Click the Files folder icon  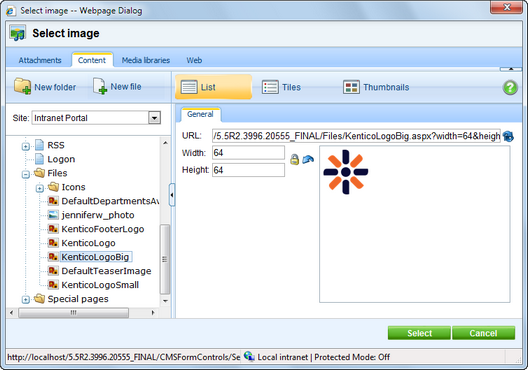point(40,173)
